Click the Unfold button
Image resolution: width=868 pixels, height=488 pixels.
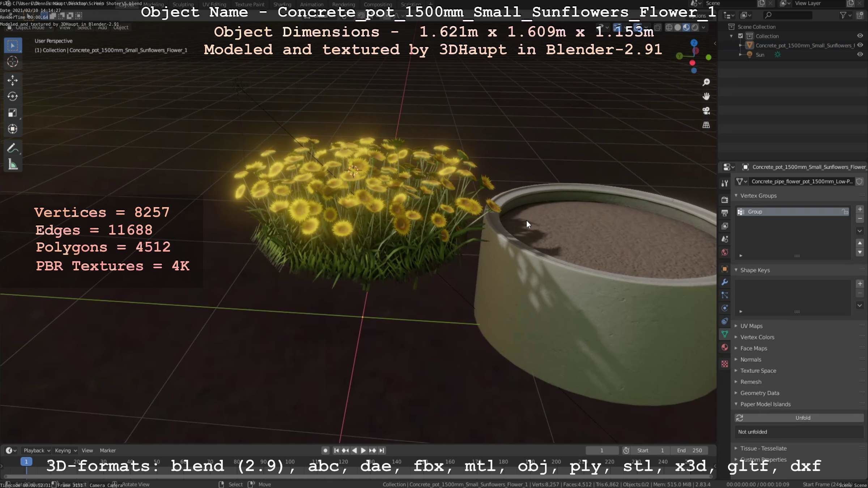click(799, 418)
